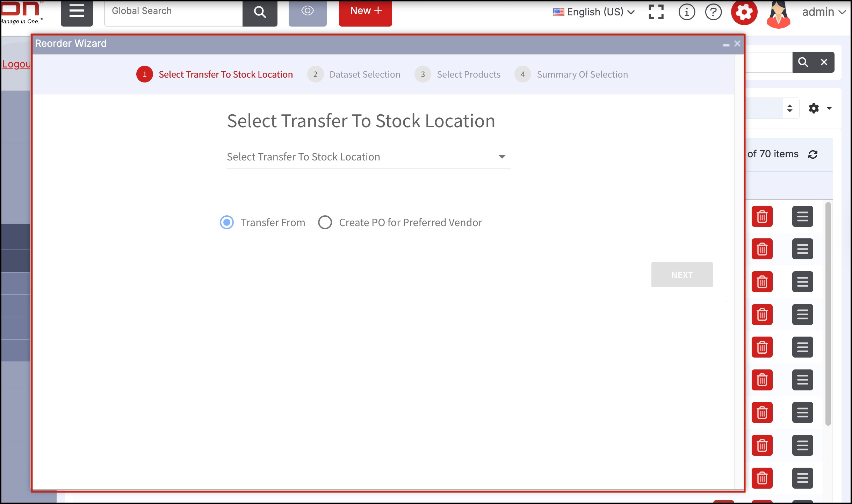Click the Manage in One logo
This screenshot has height=504, width=852.
(x=22, y=13)
